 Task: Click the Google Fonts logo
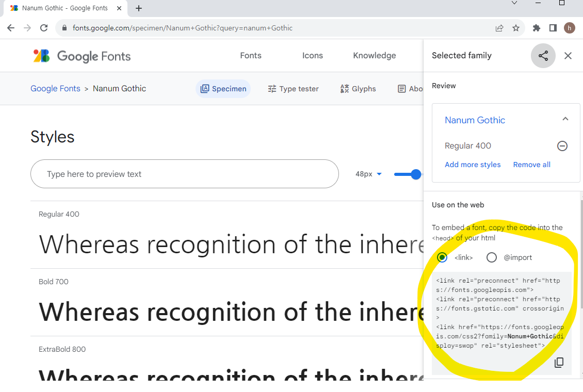82,56
